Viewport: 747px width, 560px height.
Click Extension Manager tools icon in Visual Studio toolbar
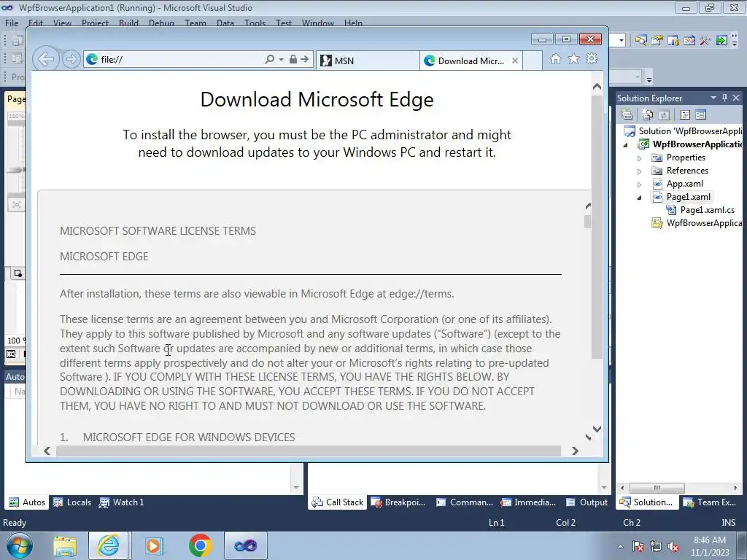pyautogui.click(x=705, y=41)
